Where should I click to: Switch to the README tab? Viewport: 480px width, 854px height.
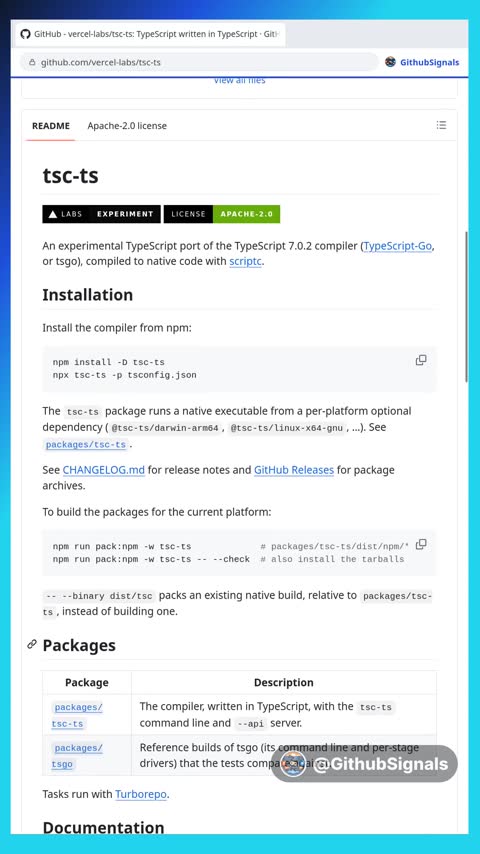point(51,126)
